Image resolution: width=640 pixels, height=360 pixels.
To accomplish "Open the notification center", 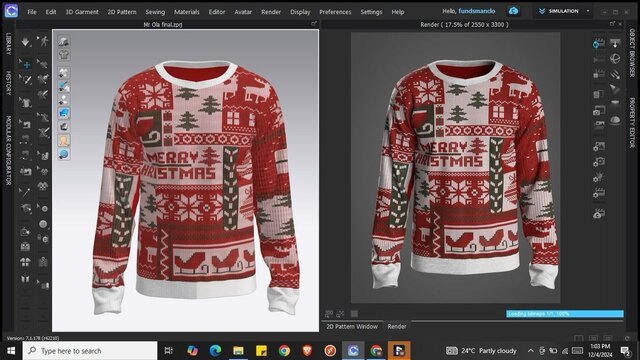I will 625,350.
